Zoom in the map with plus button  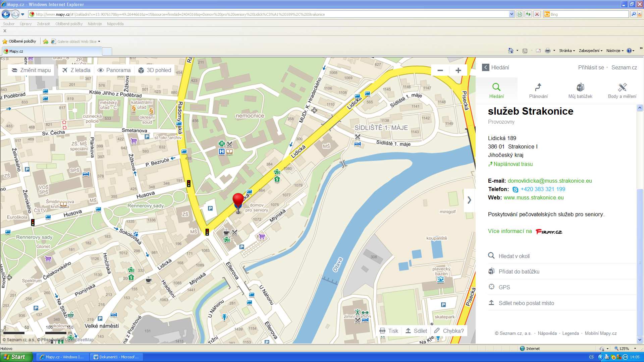coord(458,70)
